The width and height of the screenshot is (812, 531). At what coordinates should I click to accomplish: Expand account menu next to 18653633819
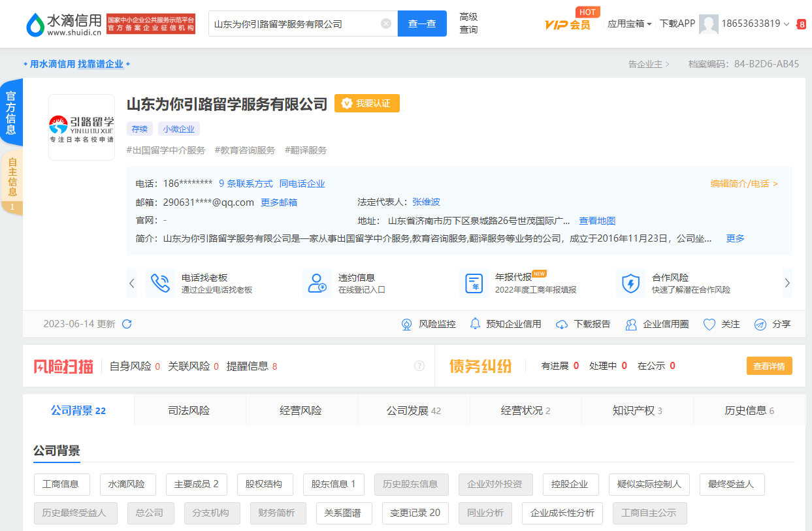pyautogui.click(x=786, y=24)
